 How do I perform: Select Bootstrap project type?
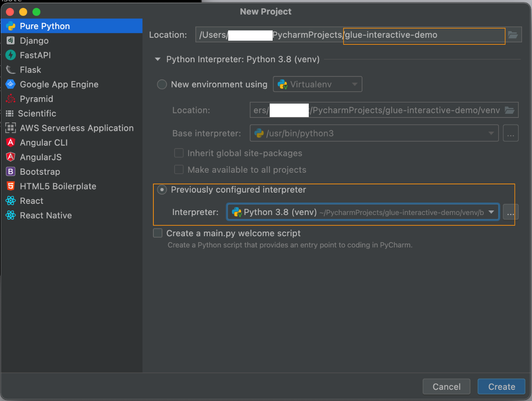pos(71,171)
